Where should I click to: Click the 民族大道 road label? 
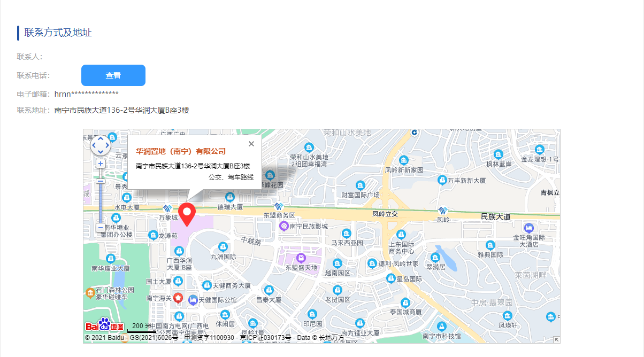[496, 216]
